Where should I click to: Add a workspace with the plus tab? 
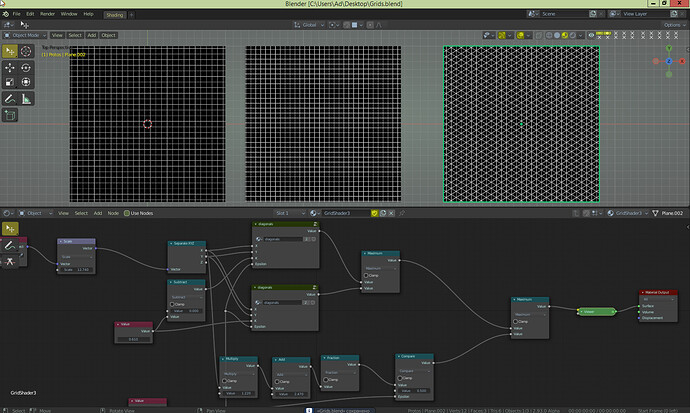click(x=131, y=15)
